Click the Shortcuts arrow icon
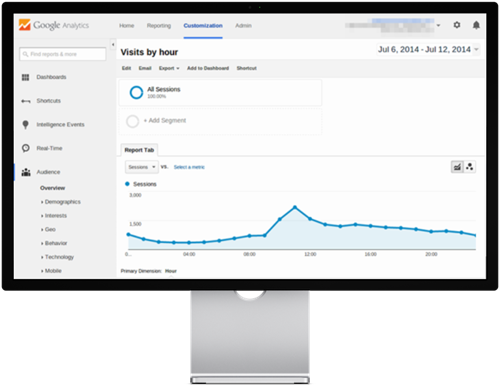The image size is (500, 386). click(26, 101)
